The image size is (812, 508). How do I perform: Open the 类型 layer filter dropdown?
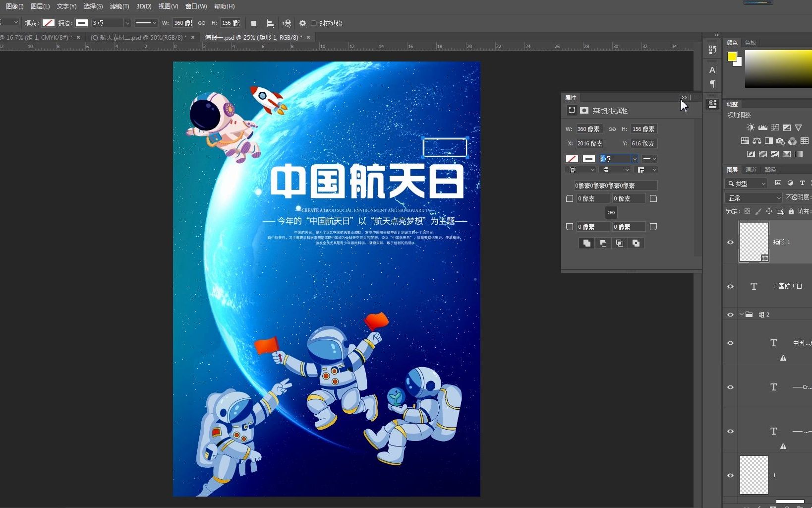pos(746,184)
